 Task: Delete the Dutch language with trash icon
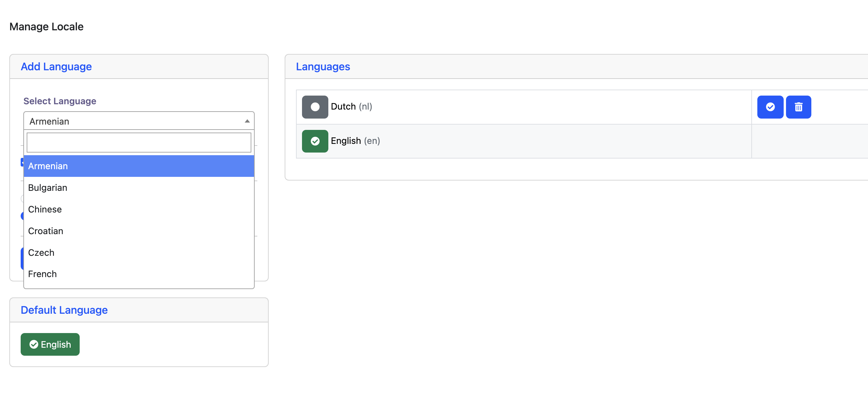(798, 107)
